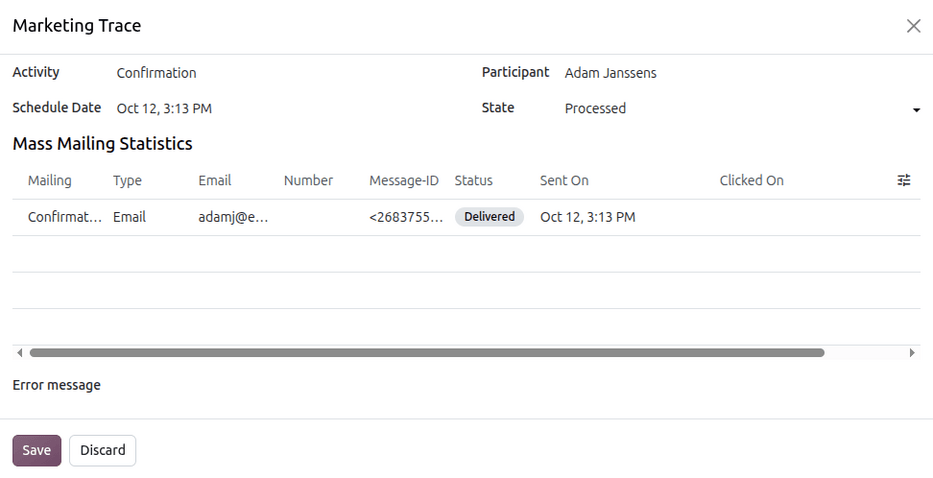Click the horizontal scrollbar thumb
This screenshot has width=933, height=478.
pos(427,352)
